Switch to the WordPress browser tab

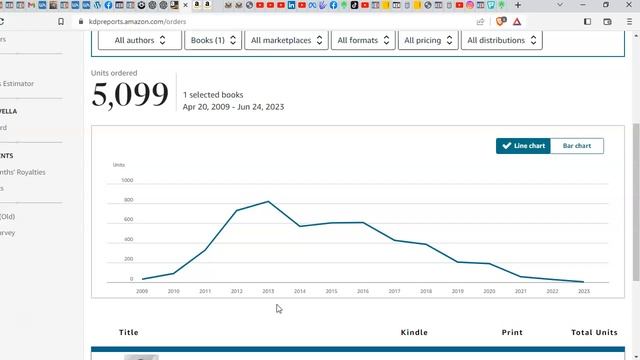[97, 5]
